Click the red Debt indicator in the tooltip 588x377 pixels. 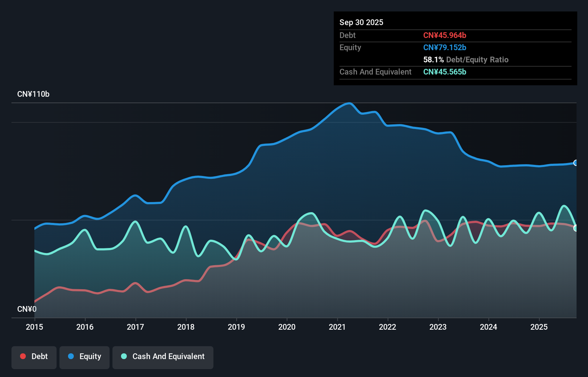pyautogui.click(x=445, y=35)
